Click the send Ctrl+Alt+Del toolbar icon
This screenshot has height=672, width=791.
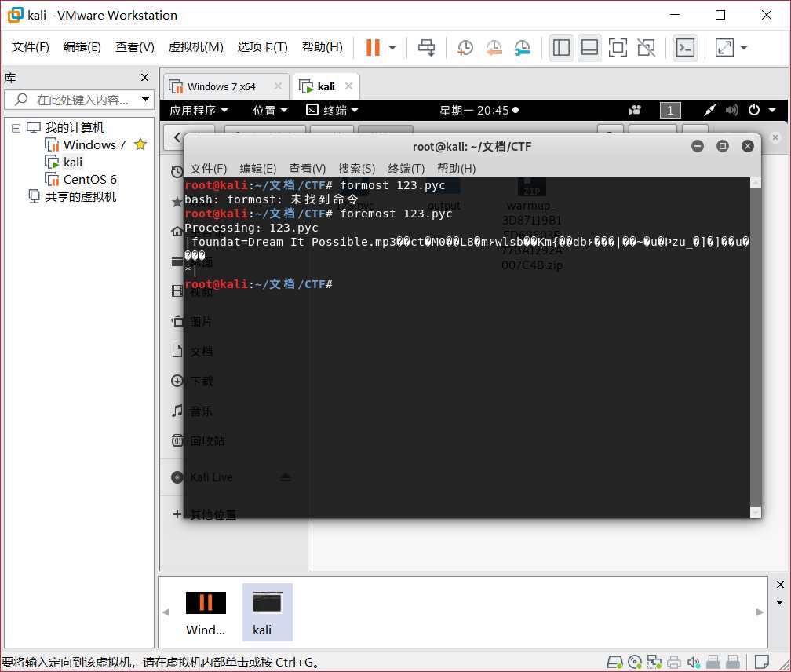click(426, 48)
